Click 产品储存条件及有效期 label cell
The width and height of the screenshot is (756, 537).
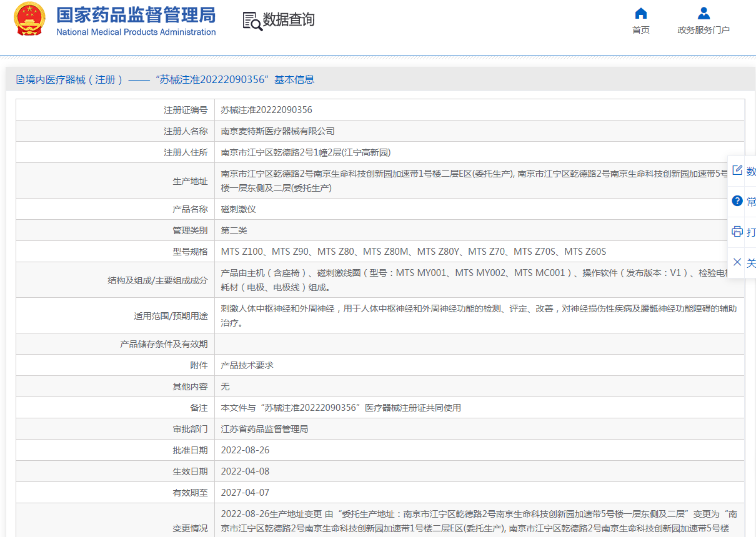(x=116, y=344)
